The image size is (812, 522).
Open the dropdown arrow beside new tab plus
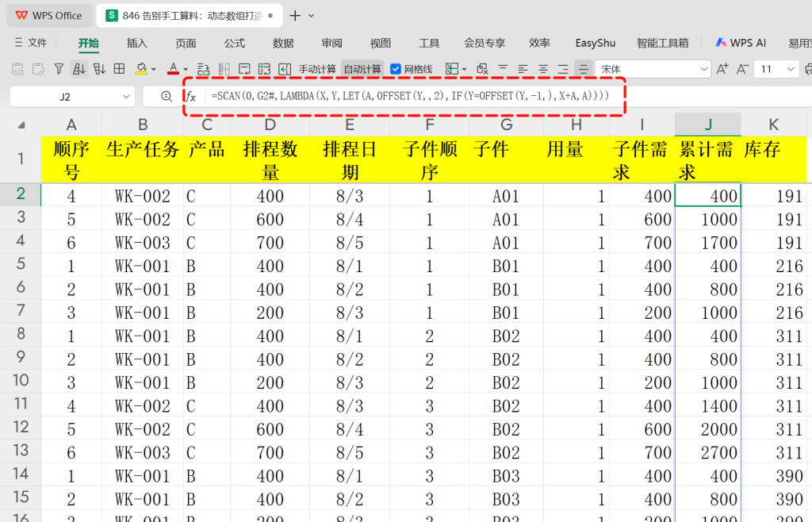click(x=311, y=16)
